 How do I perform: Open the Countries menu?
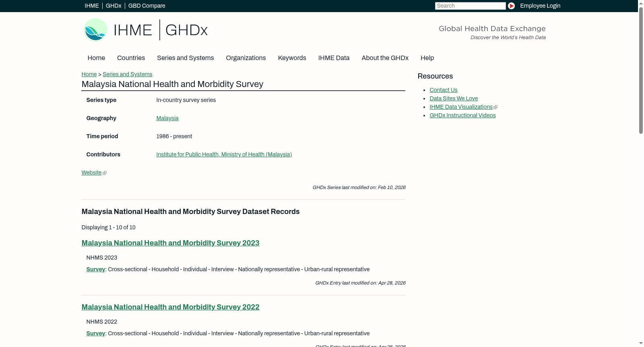click(131, 58)
